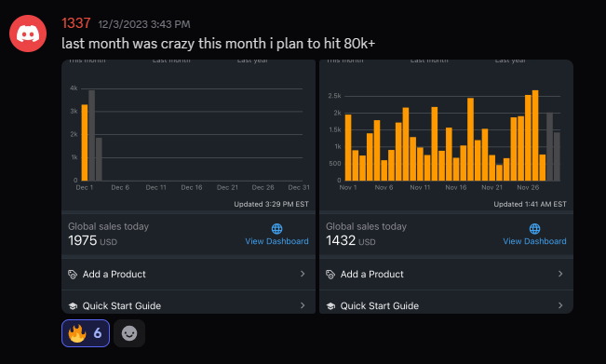The height and width of the screenshot is (364, 606).
Task: Open the Discord avatar of user 1337
Action: [x=28, y=34]
